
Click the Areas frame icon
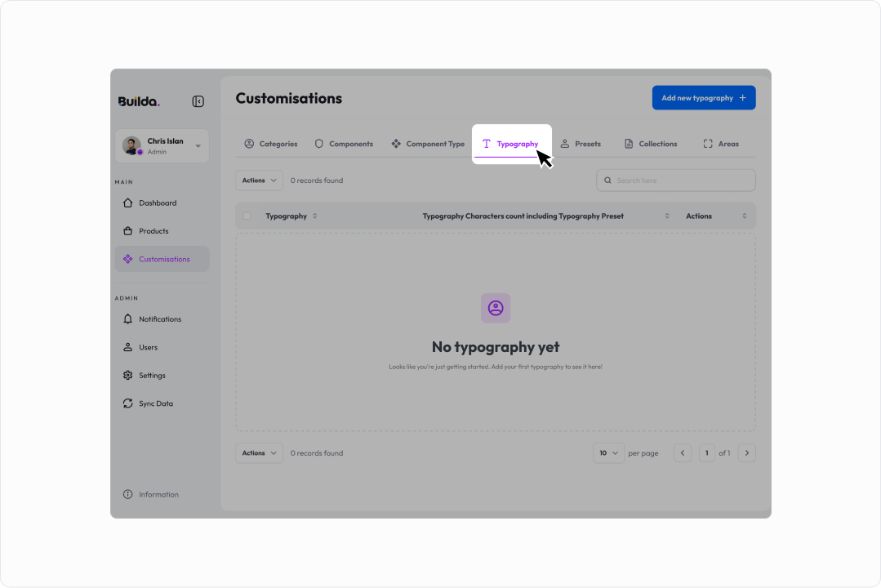[708, 144]
